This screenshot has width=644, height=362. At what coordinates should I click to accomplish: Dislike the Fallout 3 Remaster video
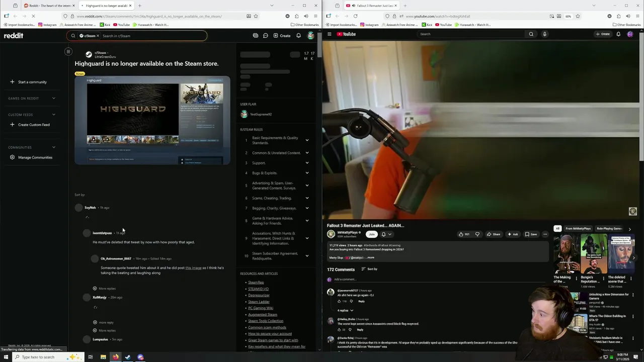(x=477, y=234)
